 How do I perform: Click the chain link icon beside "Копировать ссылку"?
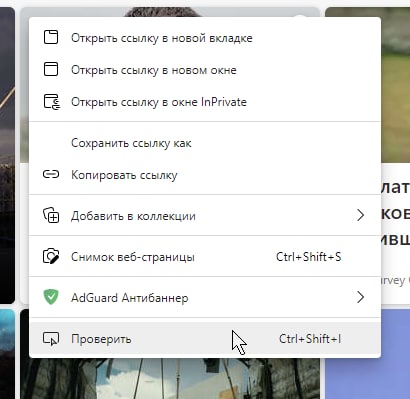click(x=51, y=174)
